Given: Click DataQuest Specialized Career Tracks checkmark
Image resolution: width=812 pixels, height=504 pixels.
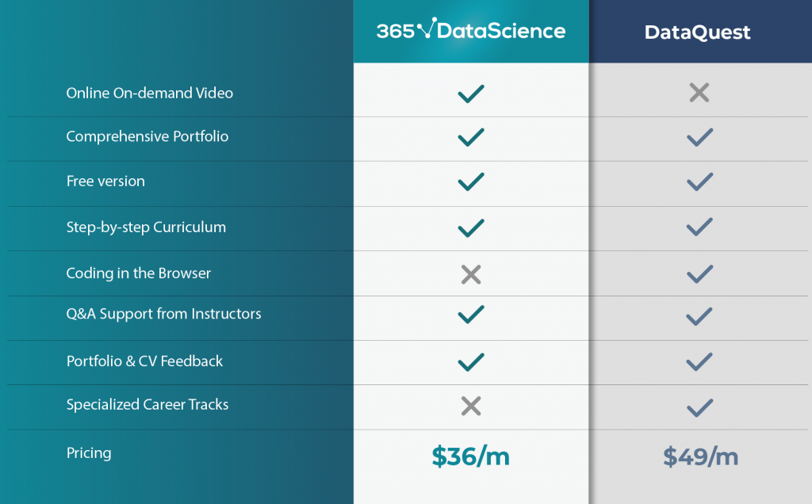Looking at the screenshot, I should 699,407.
